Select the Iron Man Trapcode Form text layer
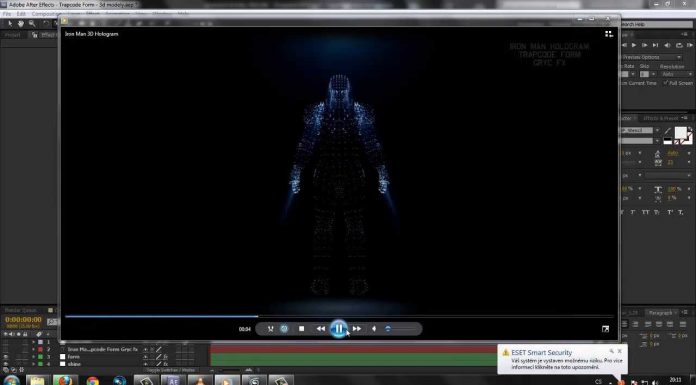 click(x=102, y=349)
